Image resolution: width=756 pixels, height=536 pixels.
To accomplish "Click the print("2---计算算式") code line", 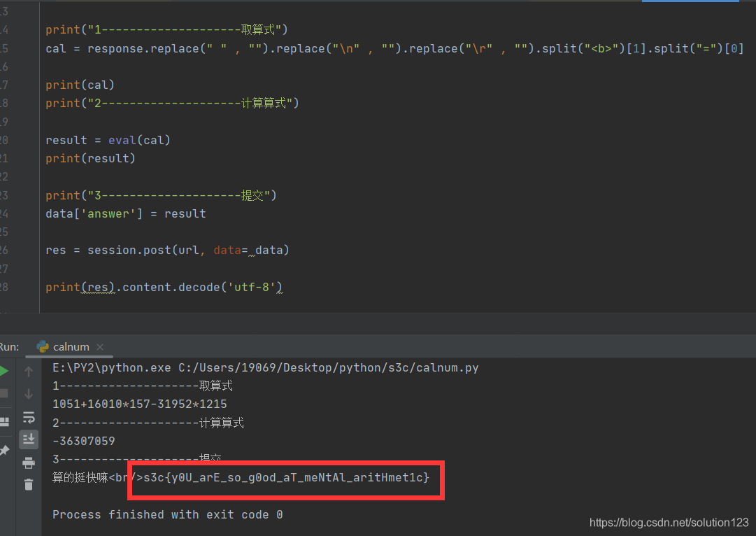I will pos(172,103).
